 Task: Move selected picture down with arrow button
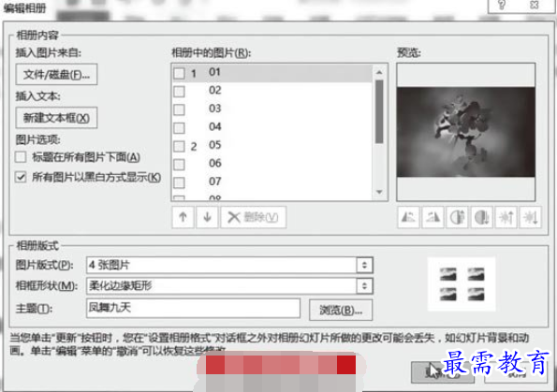pyautogui.click(x=208, y=217)
